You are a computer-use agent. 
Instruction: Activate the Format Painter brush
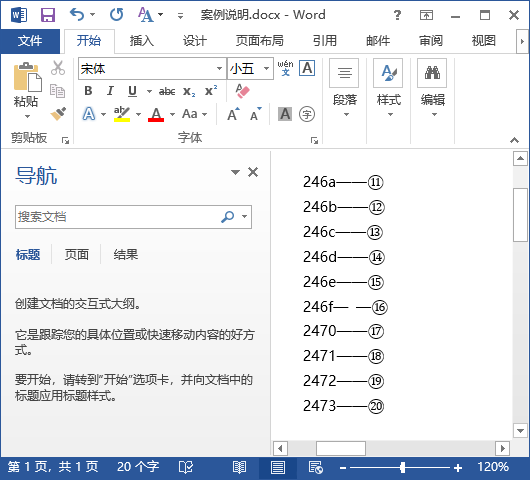pos(58,114)
